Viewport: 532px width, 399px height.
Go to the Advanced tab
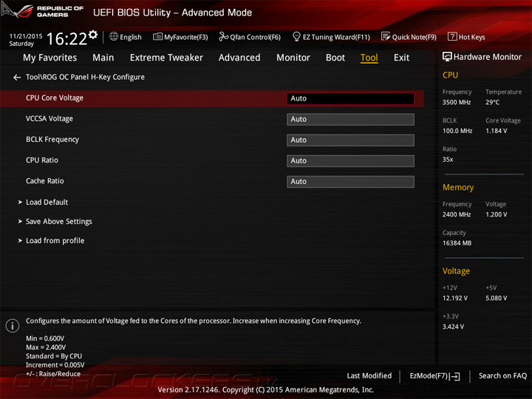pyautogui.click(x=239, y=58)
